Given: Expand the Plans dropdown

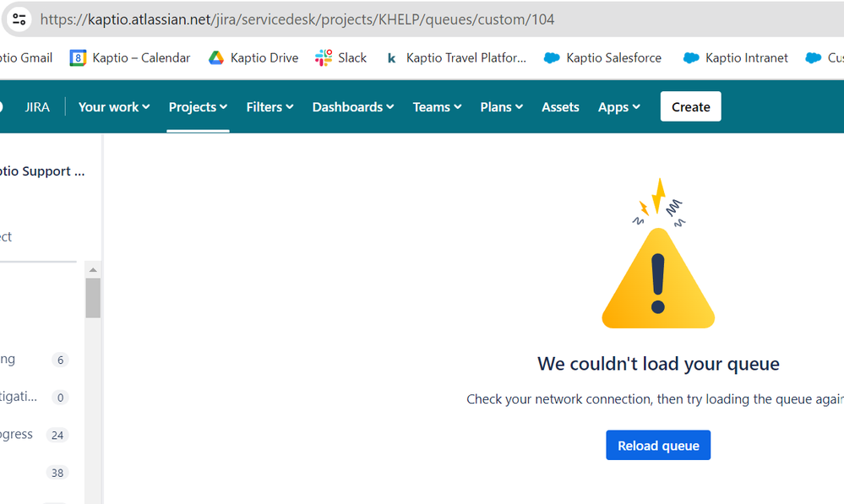Looking at the screenshot, I should click(501, 106).
